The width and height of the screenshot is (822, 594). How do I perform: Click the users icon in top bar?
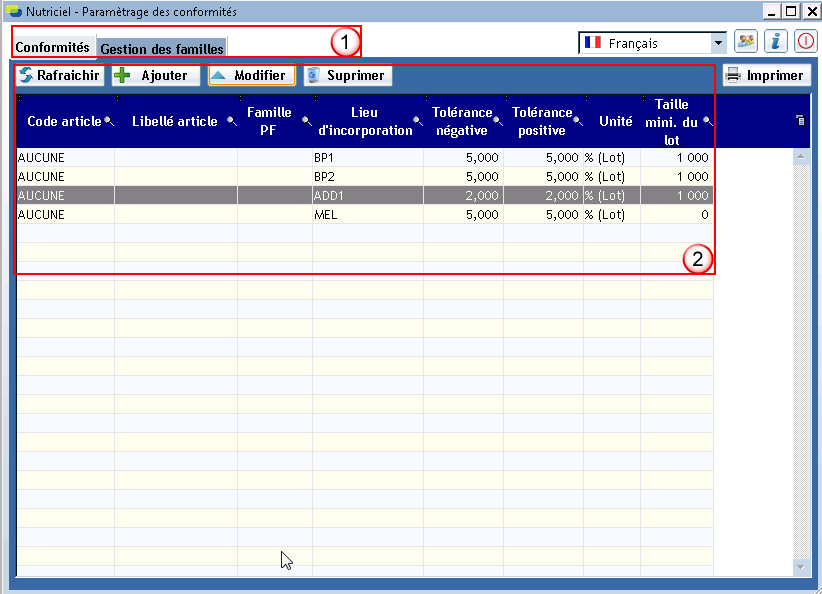tap(745, 42)
